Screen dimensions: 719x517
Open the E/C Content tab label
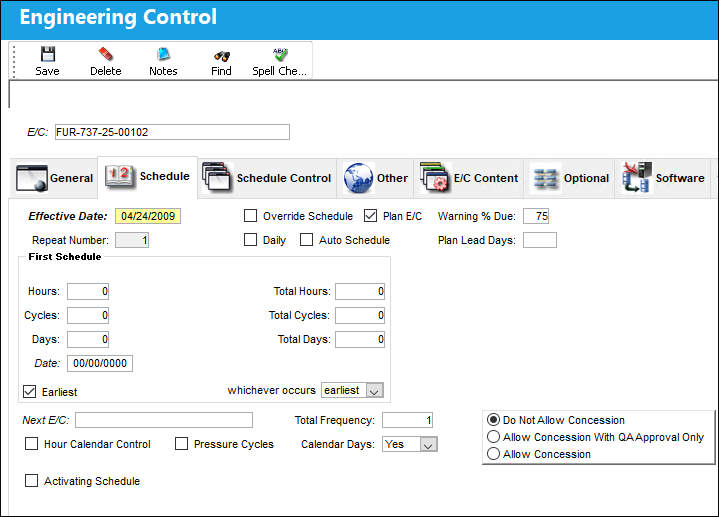tap(486, 178)
